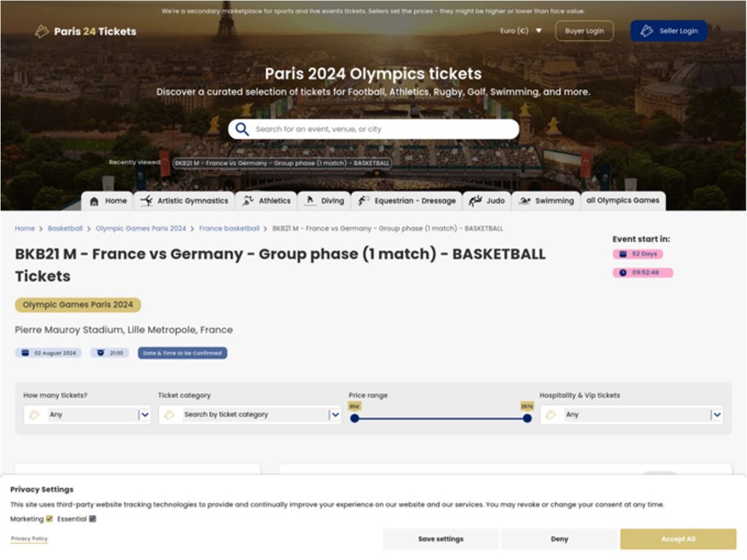Click the Diving sport icon
747x560 pixels.
click(x=310, y=201)
